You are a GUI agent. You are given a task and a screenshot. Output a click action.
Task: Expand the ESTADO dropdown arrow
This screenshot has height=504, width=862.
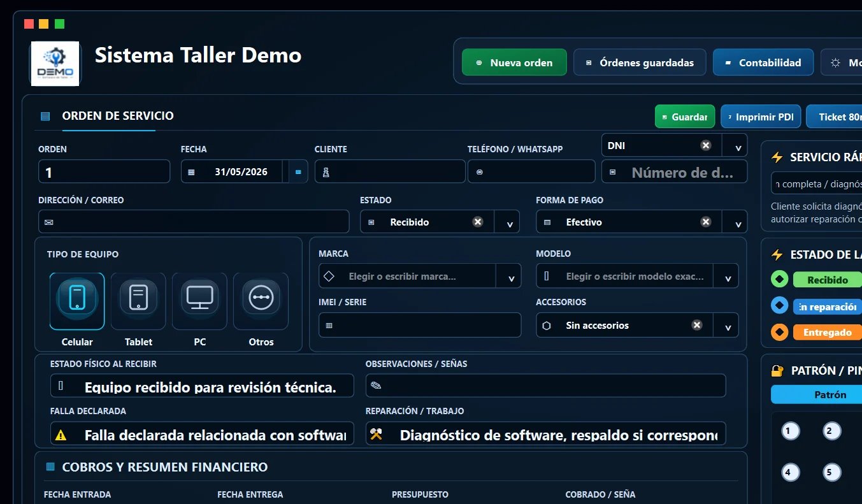tap(510, 222)
